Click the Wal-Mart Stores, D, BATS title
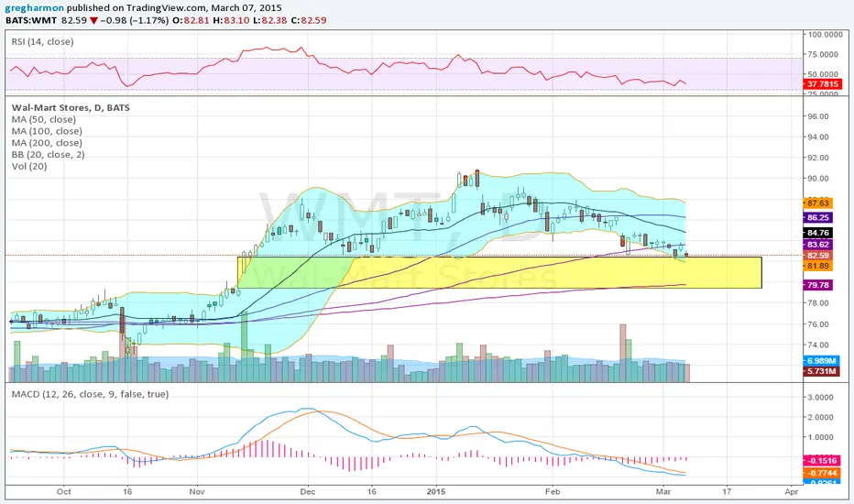Image resolution: width=854 pixels, height=504 pixels. 71,107
